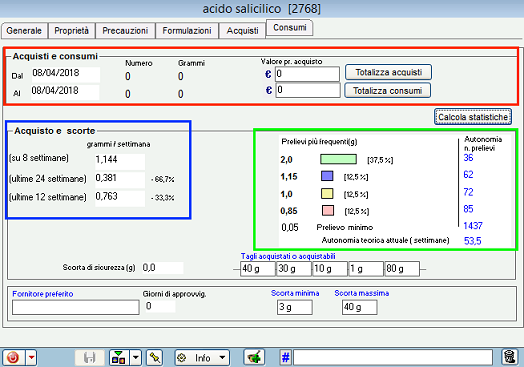
Task: Focus the text field next to hash icon
Action: 393,358
